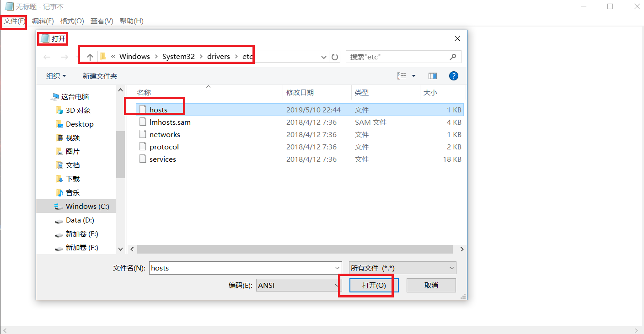The image size is (644, 334).
Task: Close the 打开 dialog with X
Action: [x=457, y=39]
